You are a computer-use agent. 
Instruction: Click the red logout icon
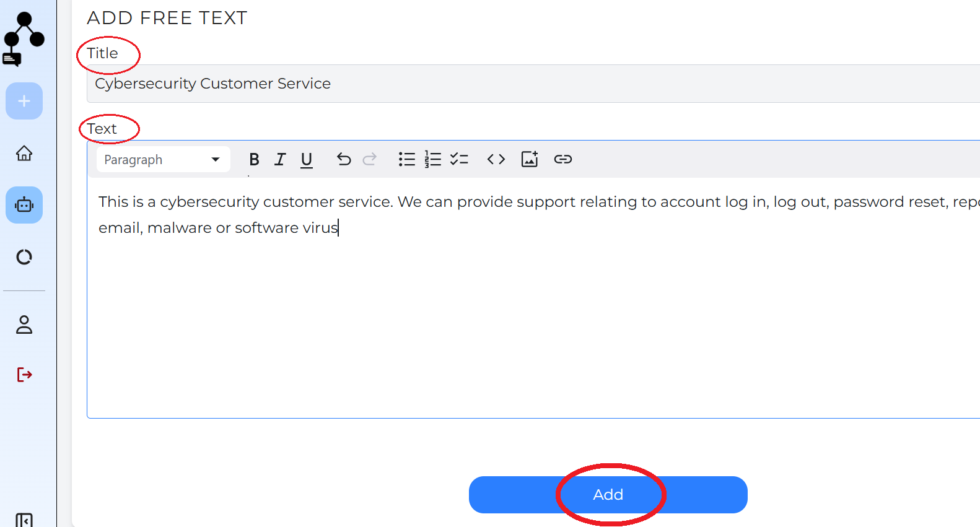coord(24,375)
